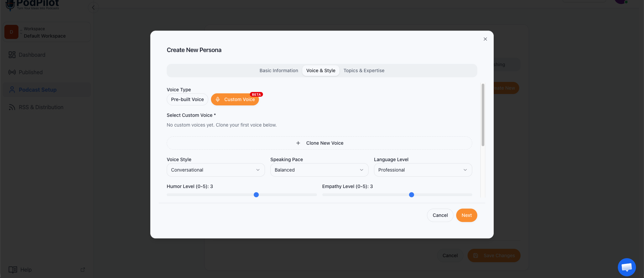The width and height of the screenshot is (644, 278).
Task: Click the plus icon for Clone New Voice
Action: [298, 143]
